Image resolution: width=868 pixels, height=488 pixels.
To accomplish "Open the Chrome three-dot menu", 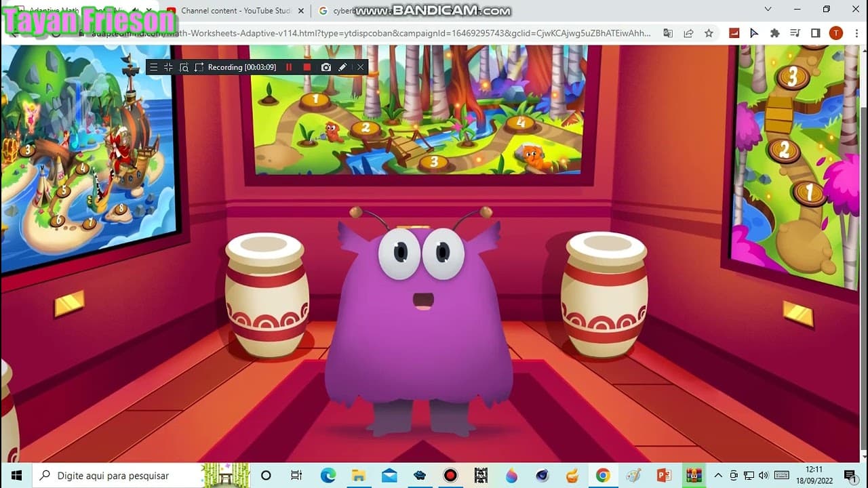I will tap(856, 33).
